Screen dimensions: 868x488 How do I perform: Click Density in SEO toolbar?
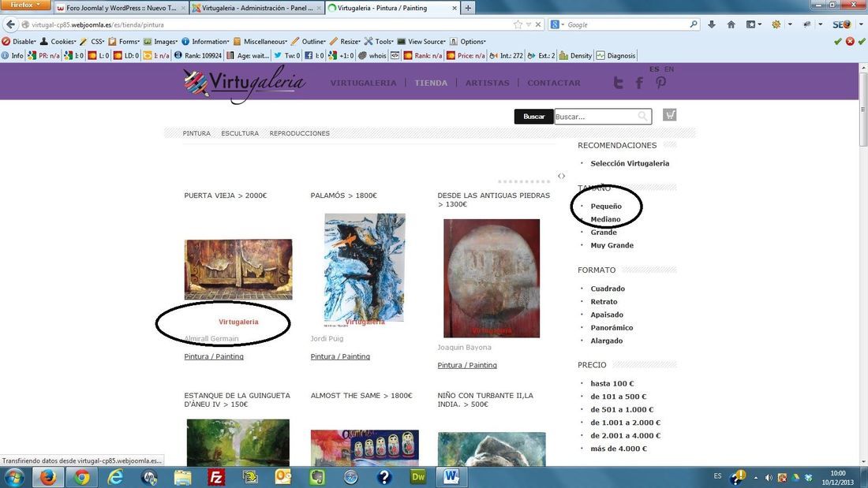pos(575,55)
